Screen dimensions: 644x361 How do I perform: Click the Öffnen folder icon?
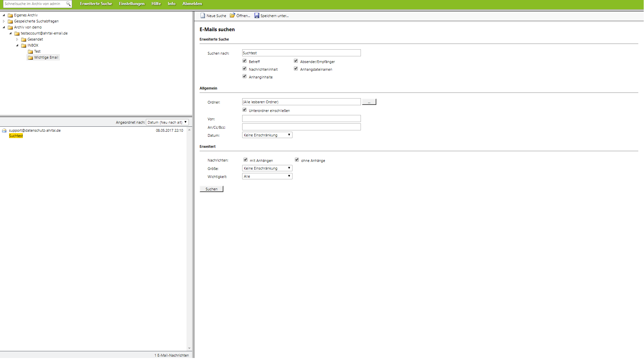tap(232, 16)
